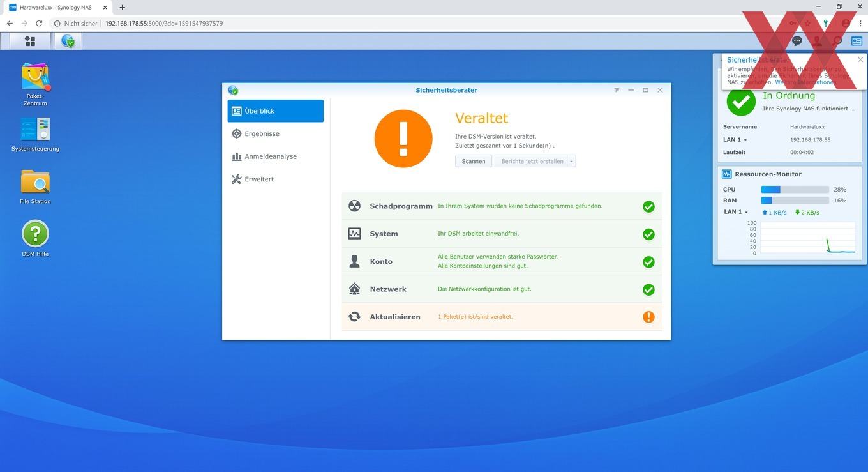Open the notifications chat bubble icon

[x=797, y=41]
